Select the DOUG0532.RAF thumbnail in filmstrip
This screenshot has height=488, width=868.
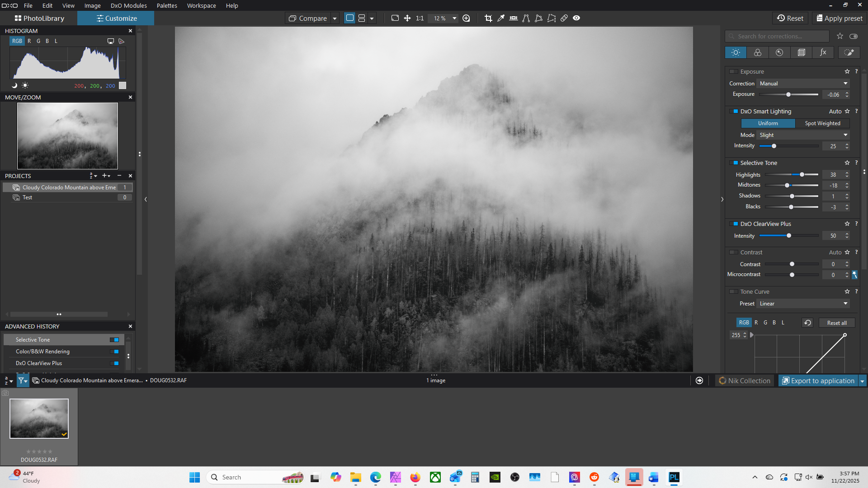39,418
